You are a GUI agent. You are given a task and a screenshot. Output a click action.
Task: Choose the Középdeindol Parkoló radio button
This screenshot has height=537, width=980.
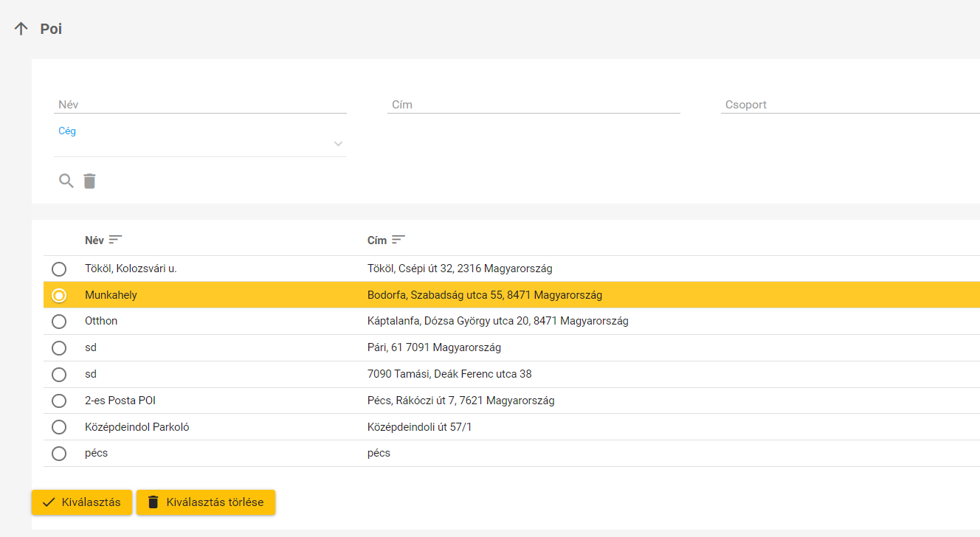(59, 427)
